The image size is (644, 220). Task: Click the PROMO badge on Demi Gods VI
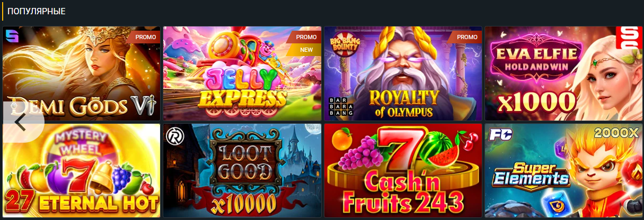pyautogui.click(x=144, y=37)
